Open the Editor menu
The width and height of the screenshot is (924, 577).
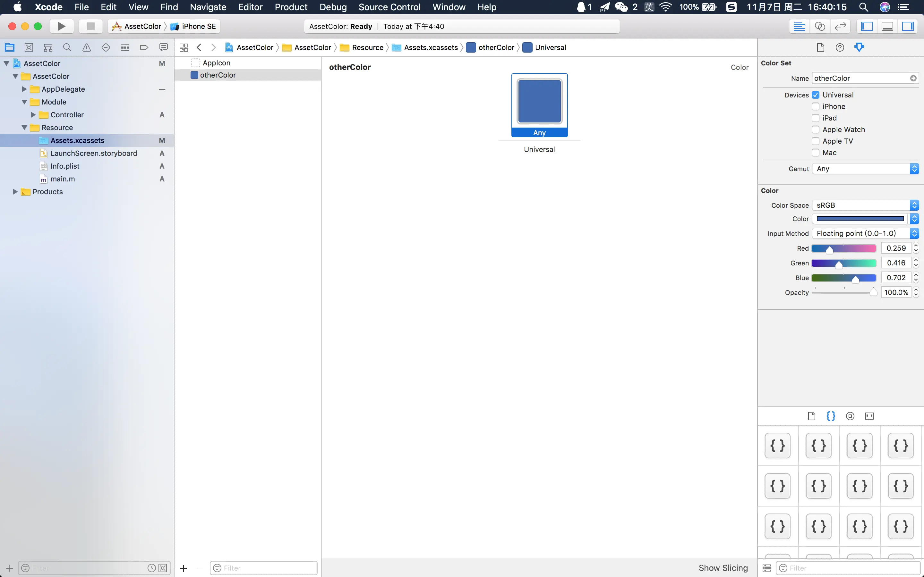(250, 7)
